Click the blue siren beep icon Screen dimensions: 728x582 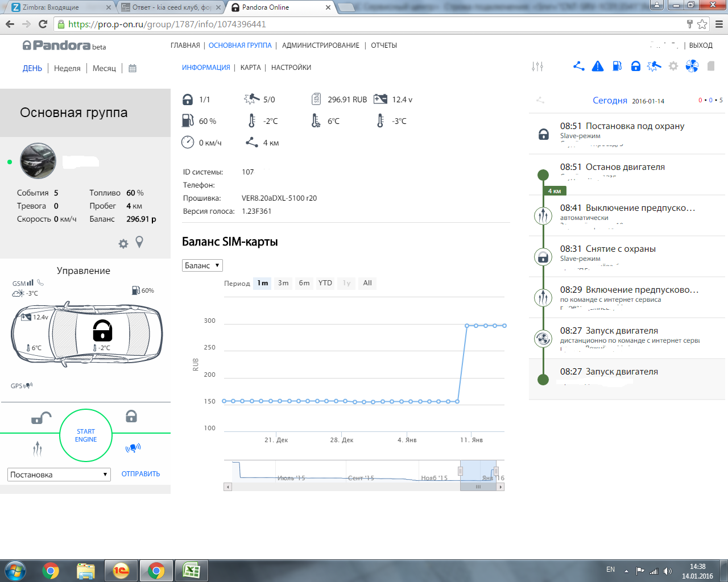point(133,448)
